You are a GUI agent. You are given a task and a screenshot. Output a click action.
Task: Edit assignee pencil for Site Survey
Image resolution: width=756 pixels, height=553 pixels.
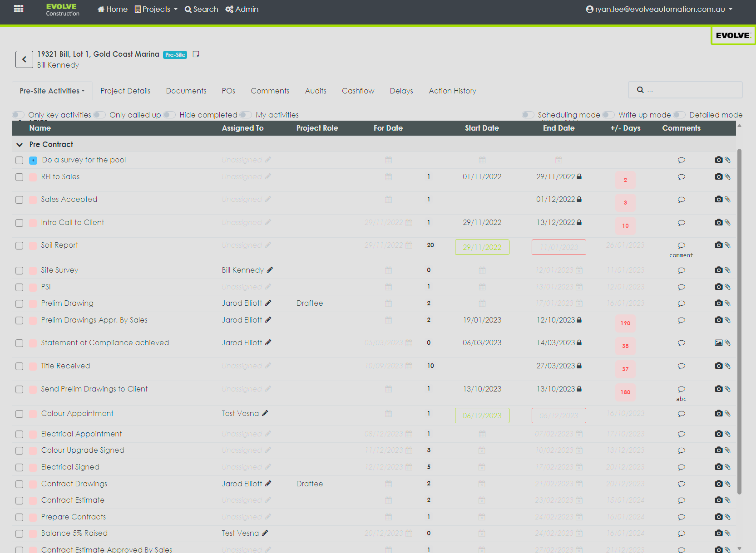point(270,270)
